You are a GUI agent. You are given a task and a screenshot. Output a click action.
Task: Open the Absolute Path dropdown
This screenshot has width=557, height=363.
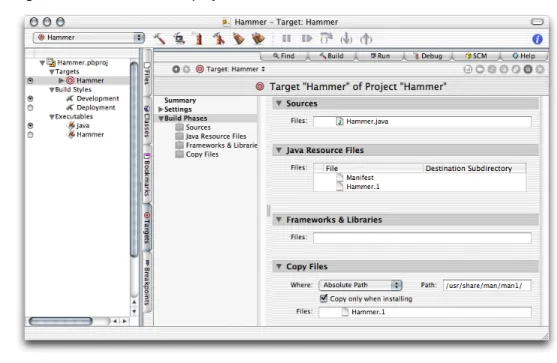[360, 285]
